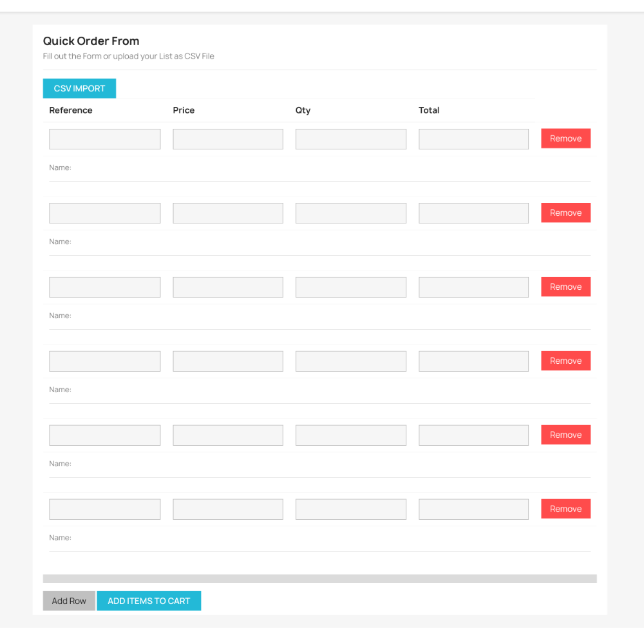The image size is (644, 644).
Task: Remove the fourth order row
Action: 565,361
